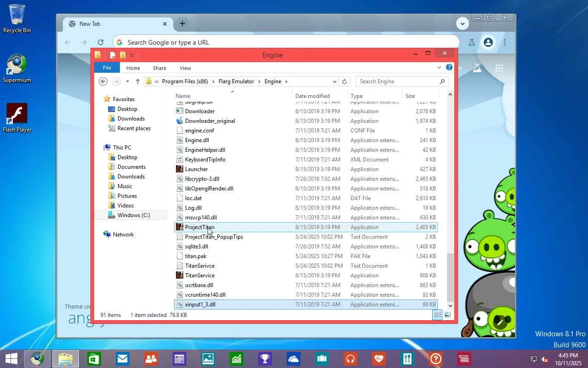Click the Back arrow in the Explorer window
Image resolution: width=588 pixels, height=368 pixels.
pyautogui.click(x=103, y=81)
